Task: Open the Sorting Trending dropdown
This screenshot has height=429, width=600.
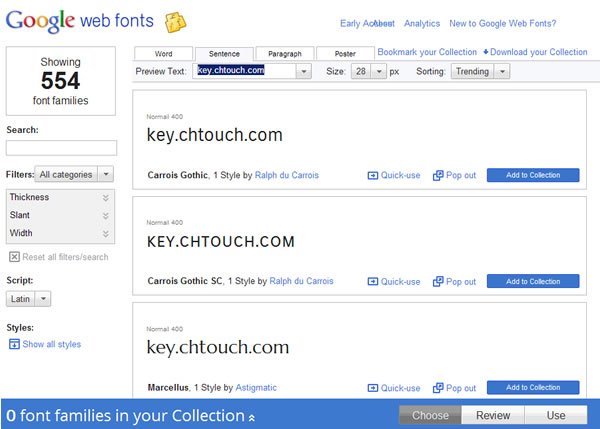Action: coord(480,71)
